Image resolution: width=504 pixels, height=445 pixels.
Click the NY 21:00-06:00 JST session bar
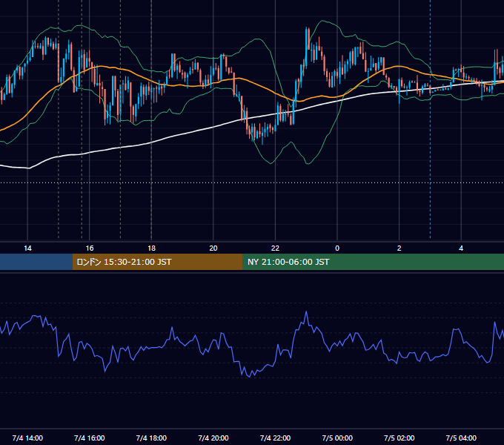tap(373, 262)
